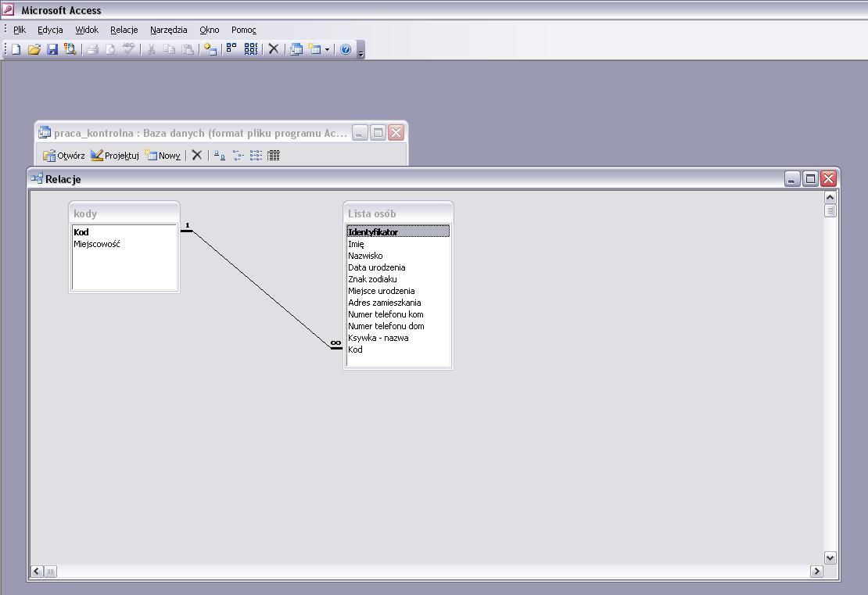Click the New database toolbar icon

click(x=16, y=49)
